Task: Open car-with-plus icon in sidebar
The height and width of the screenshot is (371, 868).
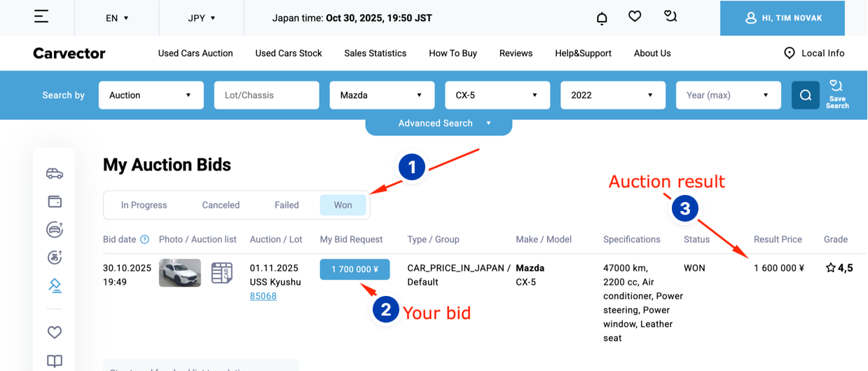Action: [x=55, y=229]
